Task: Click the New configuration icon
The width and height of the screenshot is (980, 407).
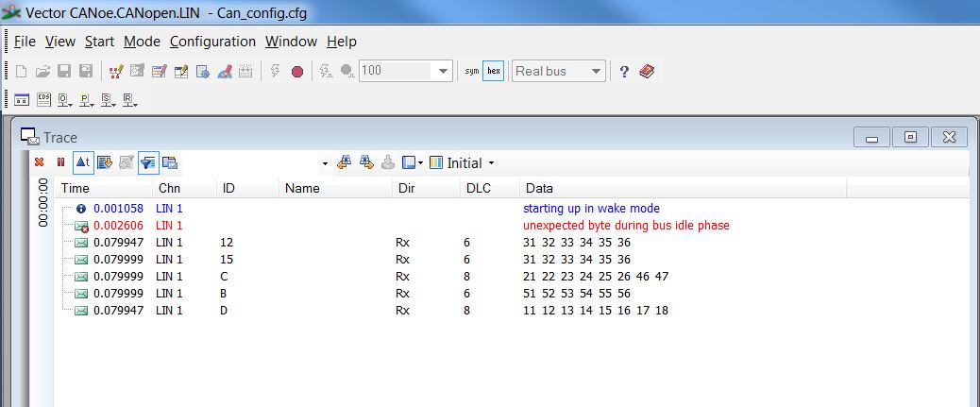Action: (x=22, y=71)
